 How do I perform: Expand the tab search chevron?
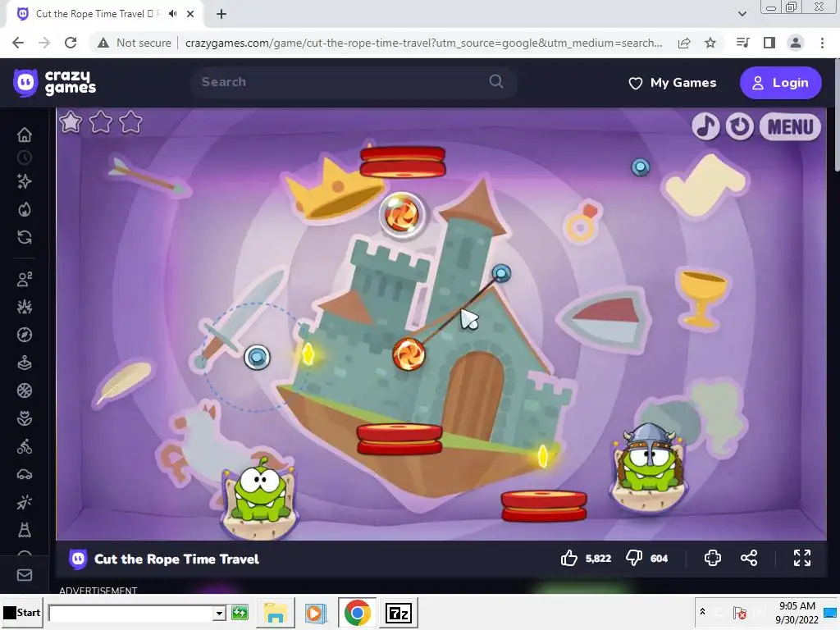click(742, 14)
